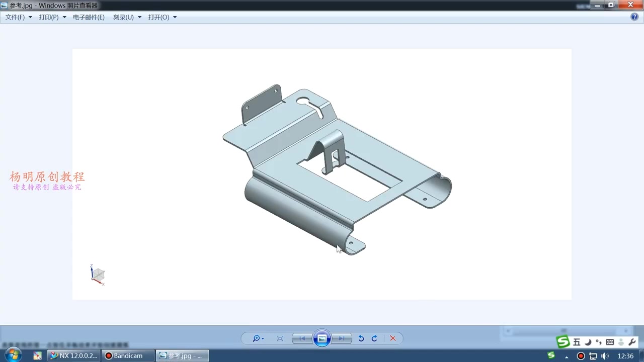Start the slide show with center button
The image size is (644, 362).
coord(322,338)
